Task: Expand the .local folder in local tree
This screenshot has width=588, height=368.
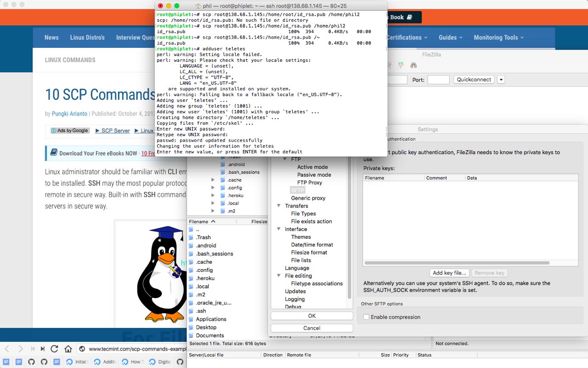Action: point(213,203)
